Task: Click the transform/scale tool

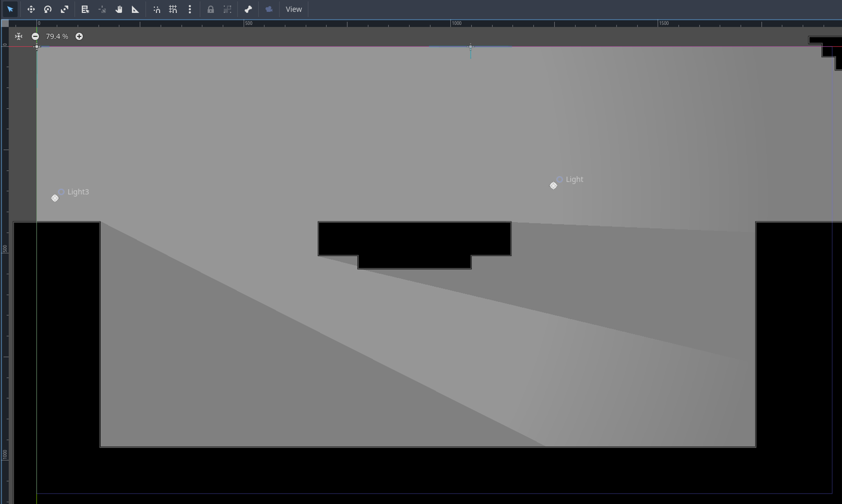Action: pos(65,9)
